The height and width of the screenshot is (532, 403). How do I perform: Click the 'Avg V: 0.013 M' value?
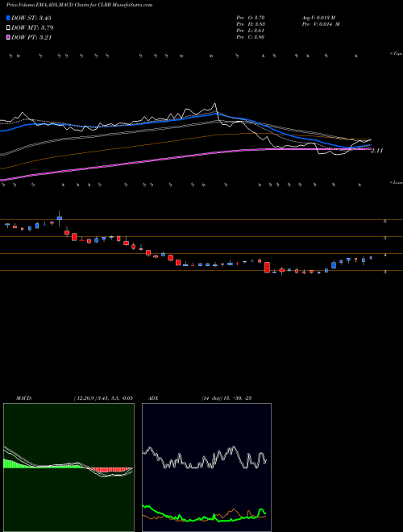pyautogui.click(x=318, y=18)
